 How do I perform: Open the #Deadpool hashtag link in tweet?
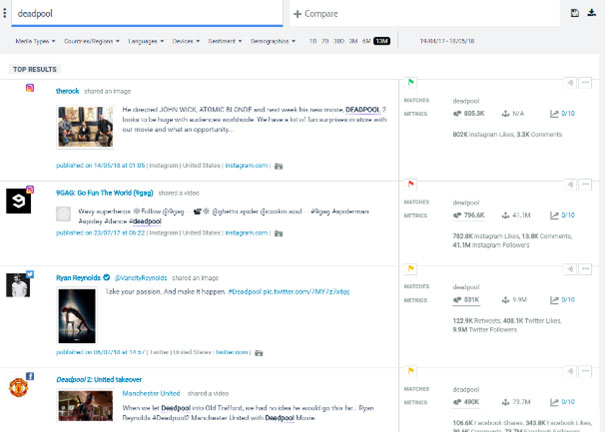click(245, 292)
